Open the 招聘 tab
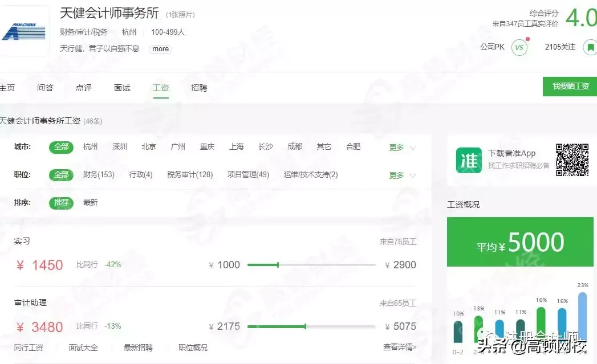Image resolution: width=597 pixels, height=364 pixels. (x=198, y=88)
